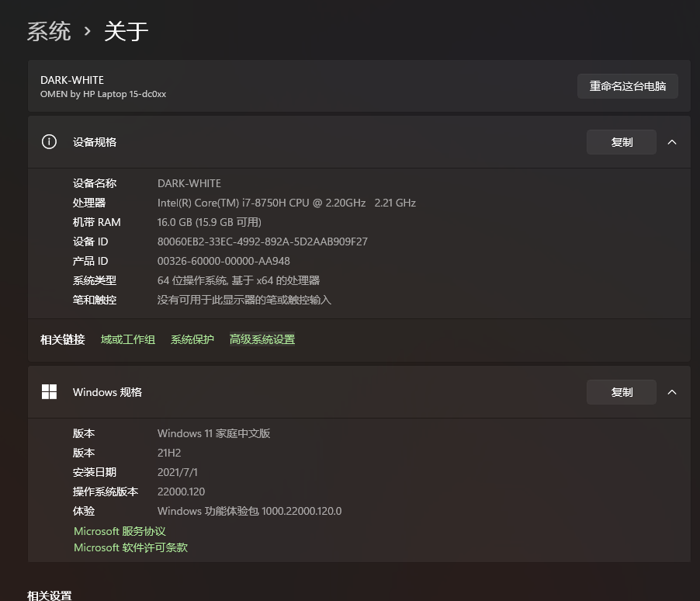
Task: Click the DARK-WHITE computer name header
Action: [x=72, y=80]
